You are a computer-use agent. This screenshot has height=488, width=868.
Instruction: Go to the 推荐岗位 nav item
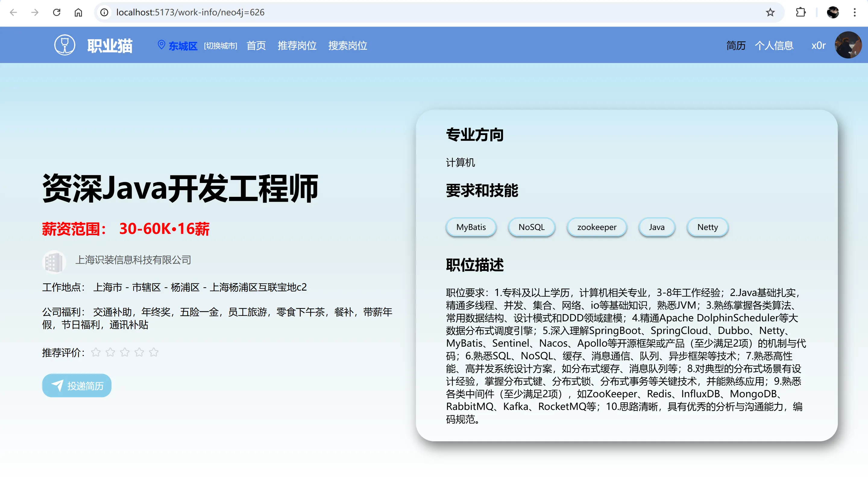coord(297,46)
